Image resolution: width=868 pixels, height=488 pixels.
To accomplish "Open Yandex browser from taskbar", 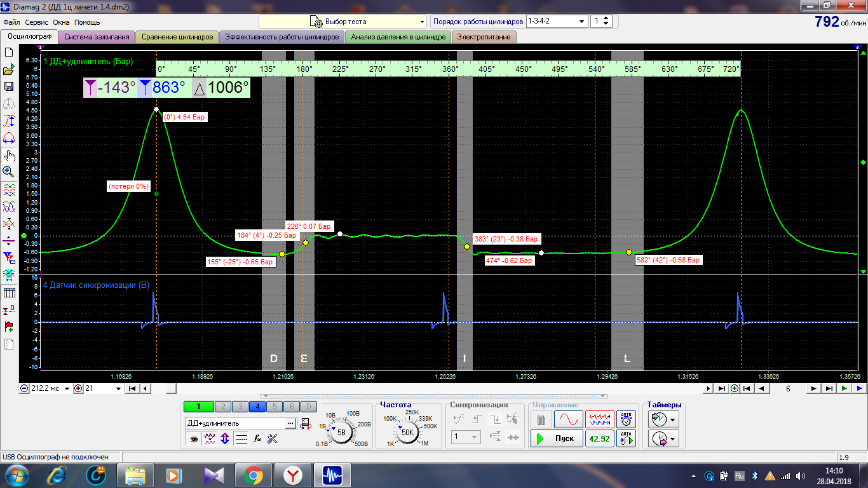I will pos(293,475).
